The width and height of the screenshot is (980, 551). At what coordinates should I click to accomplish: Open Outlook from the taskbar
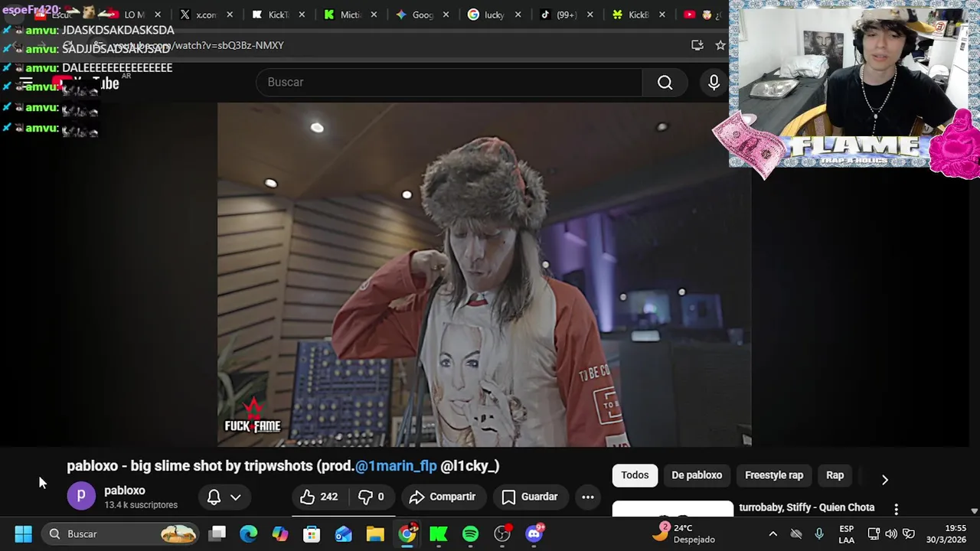pos(343,533)
